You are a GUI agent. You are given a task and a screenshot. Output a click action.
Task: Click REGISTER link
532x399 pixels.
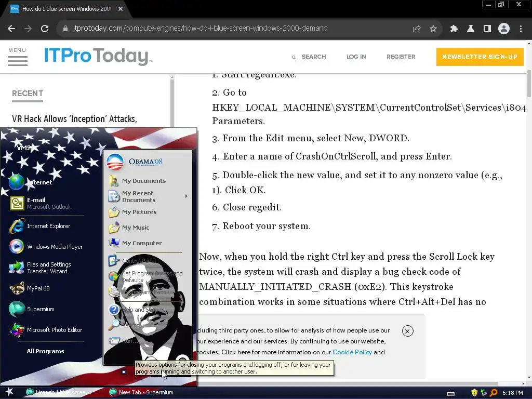click(x=401, y=57)
